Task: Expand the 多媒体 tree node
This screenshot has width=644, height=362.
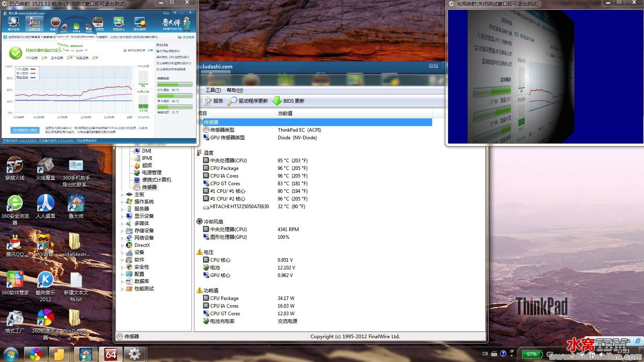Action: pos(122,224)
